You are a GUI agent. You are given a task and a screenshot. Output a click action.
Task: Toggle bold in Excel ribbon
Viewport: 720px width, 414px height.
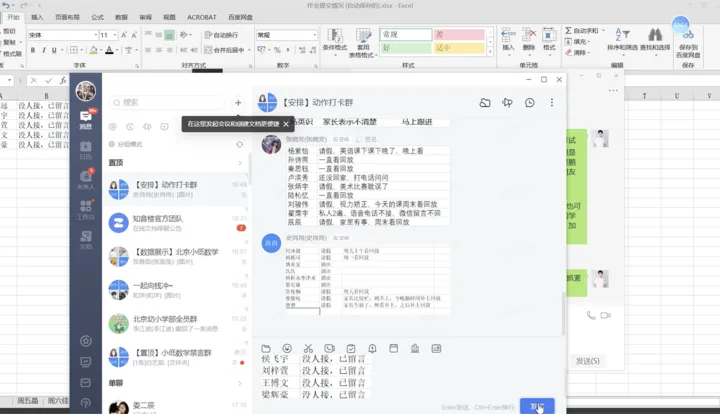[x=33, y=50]
